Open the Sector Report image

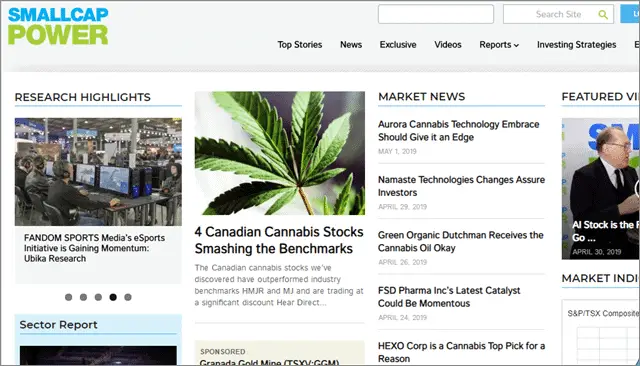[98, 355]
